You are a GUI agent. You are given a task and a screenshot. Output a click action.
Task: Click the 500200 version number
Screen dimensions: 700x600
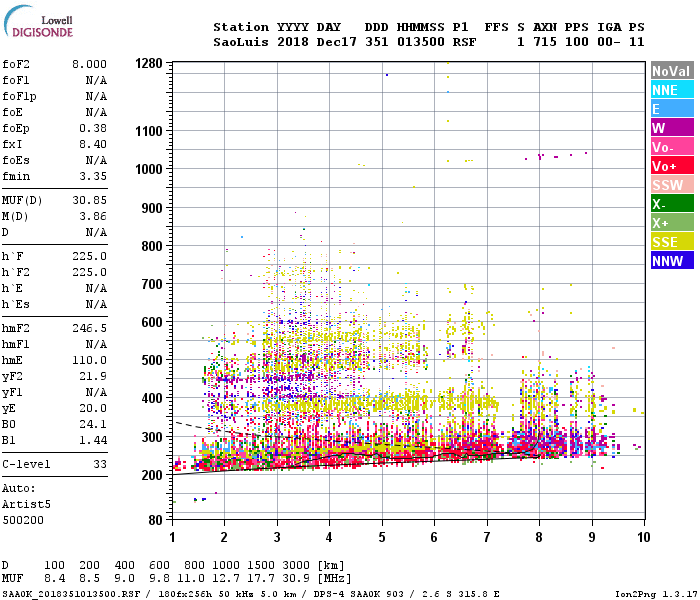23,521
